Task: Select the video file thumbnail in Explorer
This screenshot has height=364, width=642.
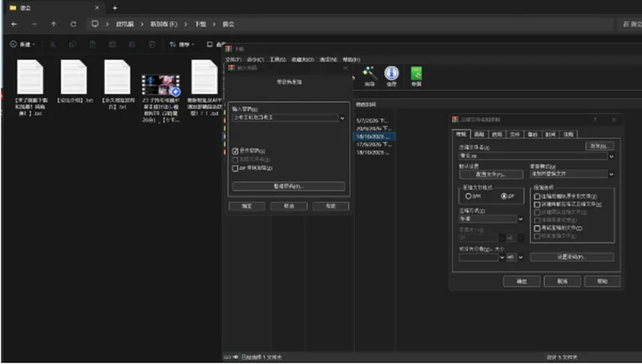Action: [160, 85]
